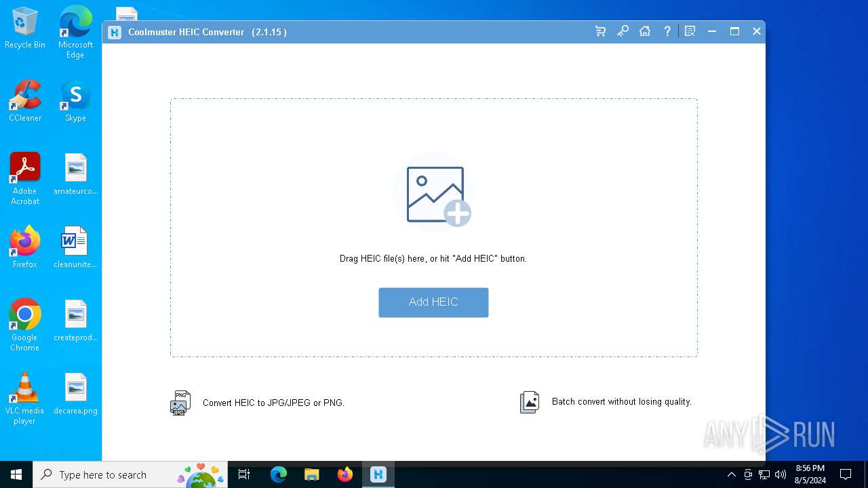Select the createprod... image file on desktop
Viewport: 868px width, 488px height.
coord(75,321)
